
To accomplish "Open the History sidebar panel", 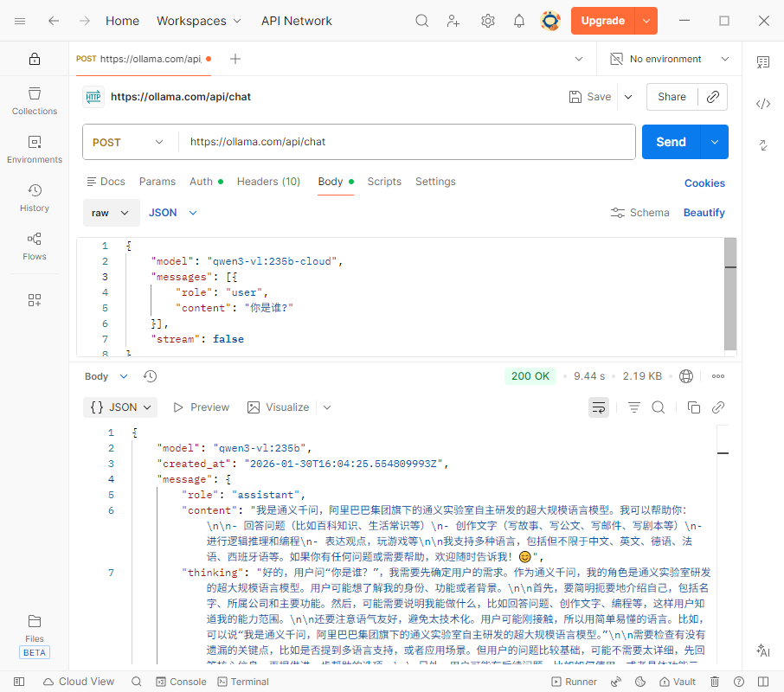I will pos(35,197).
